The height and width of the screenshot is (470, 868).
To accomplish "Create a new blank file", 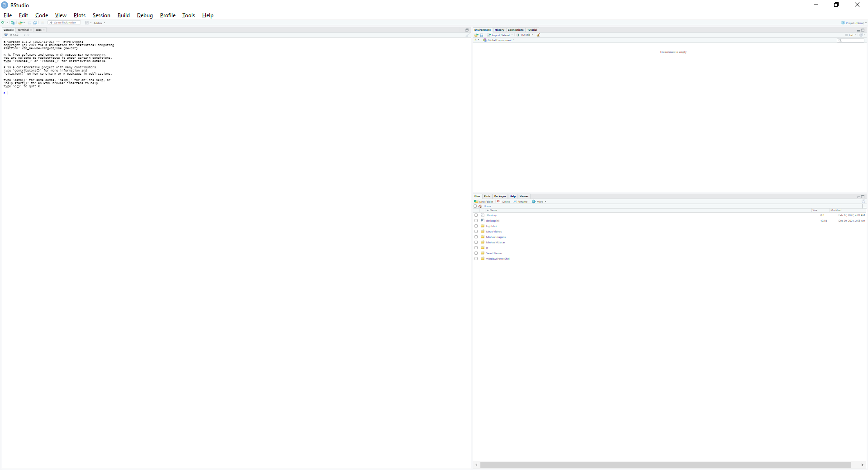I will 3,23.
